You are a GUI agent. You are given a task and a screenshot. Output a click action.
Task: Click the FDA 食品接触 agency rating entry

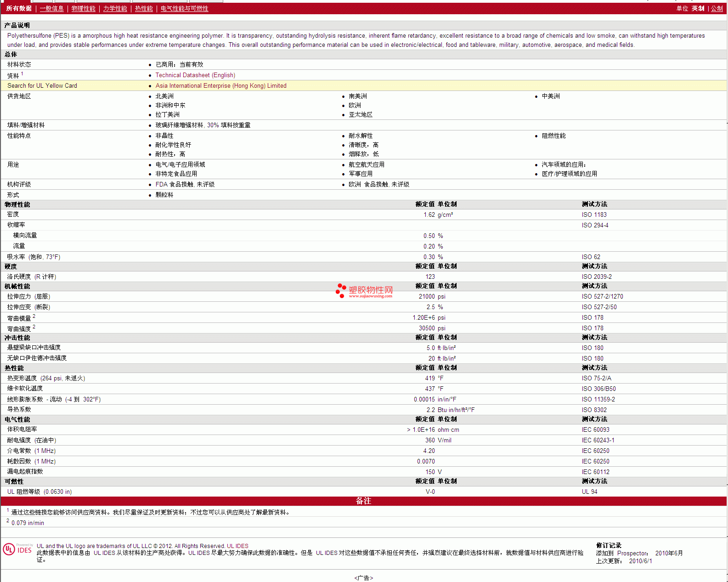[185, 185]
